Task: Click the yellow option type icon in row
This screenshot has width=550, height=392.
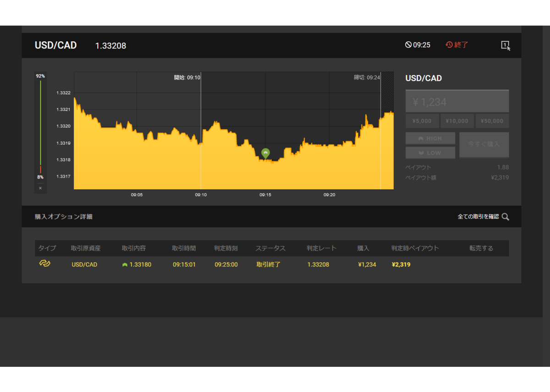Action: [44, 263]
